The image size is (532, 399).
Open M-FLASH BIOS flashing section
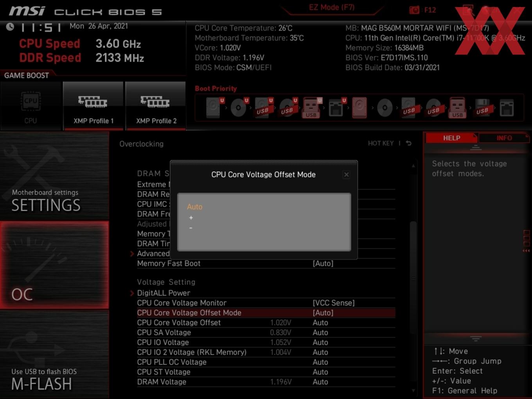tap(54, 354)
